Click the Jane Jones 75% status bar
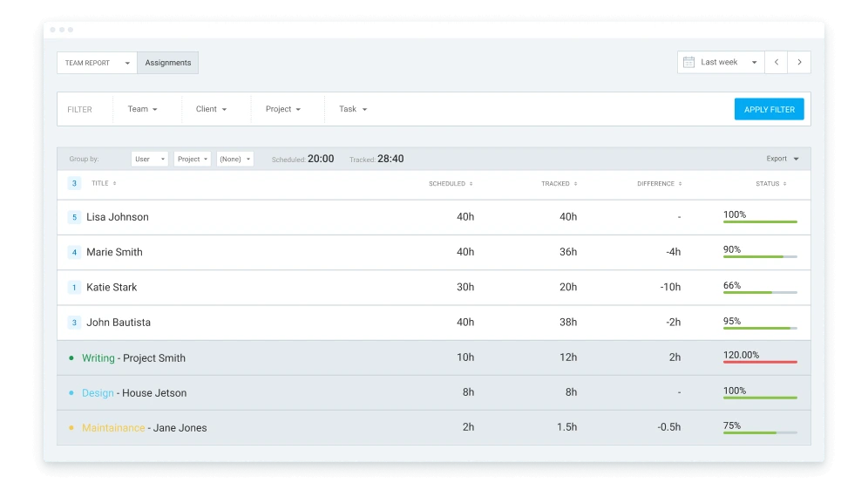The image size is (868, 483). pos(760,432)
